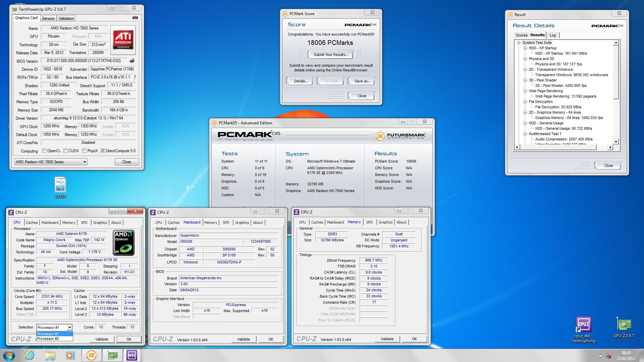The height and width of the screenshot is (362, 644).
Task: Open Caches tab in the leftmost CPU-Z window
Action: point(32,223)
